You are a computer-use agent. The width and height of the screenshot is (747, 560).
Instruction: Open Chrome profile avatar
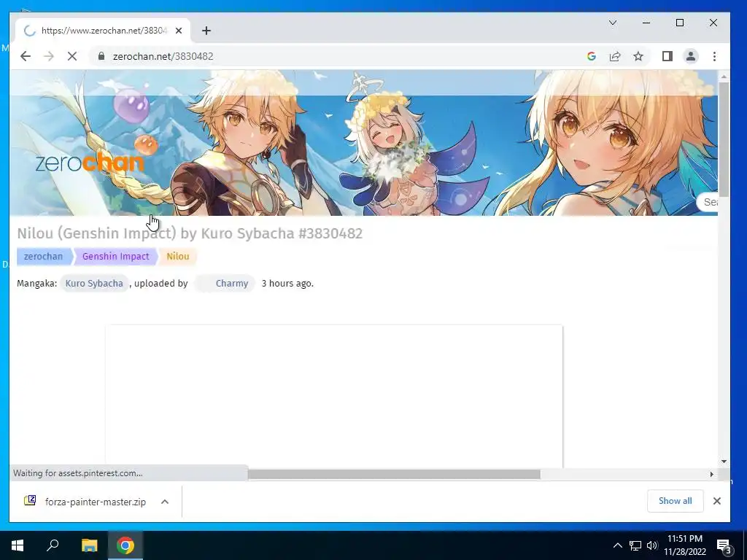690,56
